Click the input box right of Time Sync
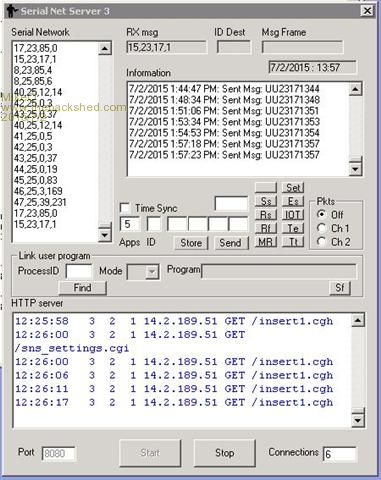Viewport: 381px width, 480px height. (231, 203)
